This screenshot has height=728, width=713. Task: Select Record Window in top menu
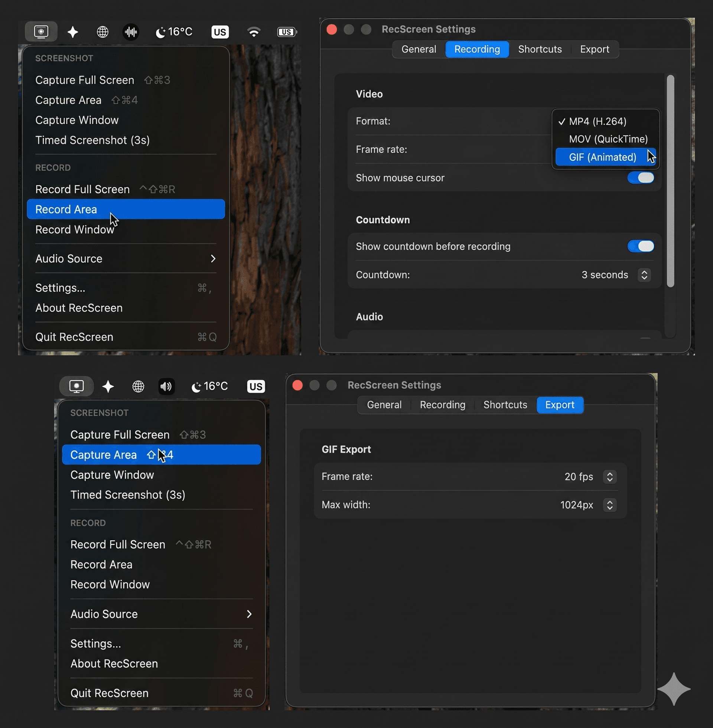coord(126,229)
